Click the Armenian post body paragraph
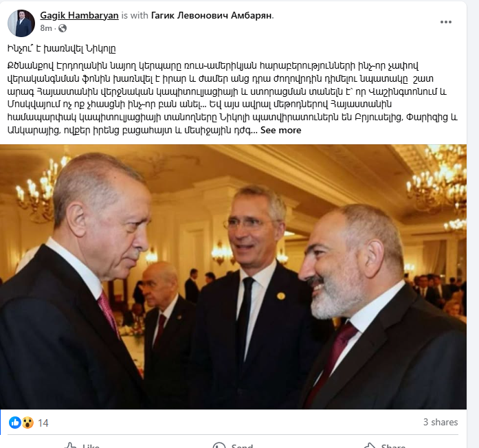This screenshot has width=479, height=448. point(232,98)
